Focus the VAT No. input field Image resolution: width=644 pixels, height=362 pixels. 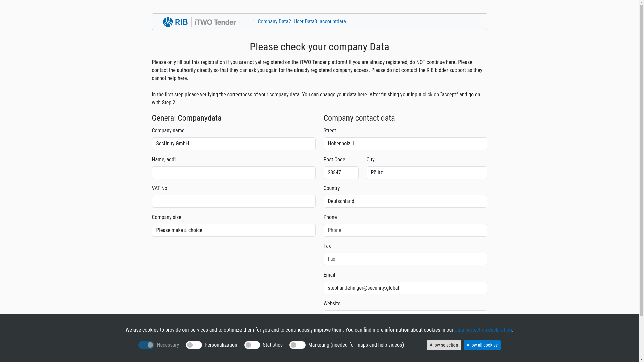233,201
